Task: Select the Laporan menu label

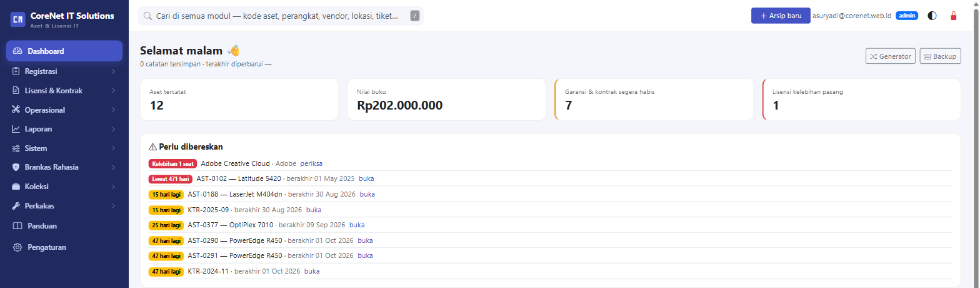Action: point(38,129)
